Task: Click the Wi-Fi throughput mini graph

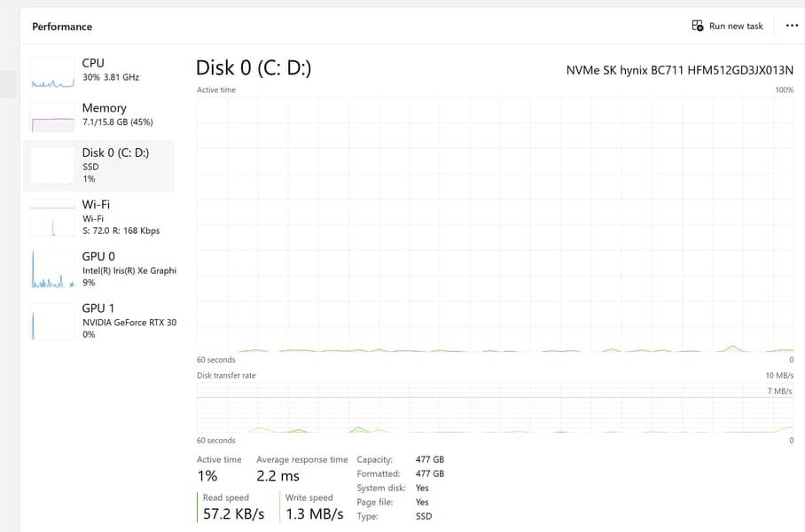Action: click(x=52, y=217)
